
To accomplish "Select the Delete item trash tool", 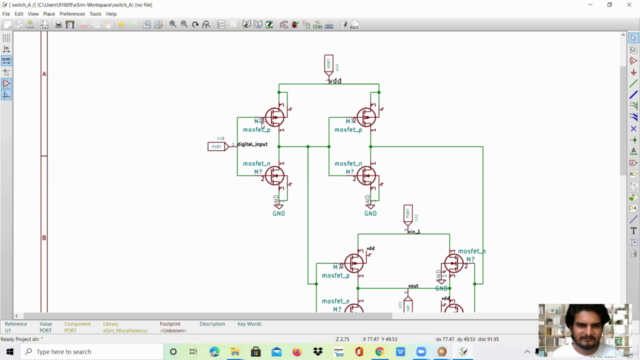I will pos(633,253).
